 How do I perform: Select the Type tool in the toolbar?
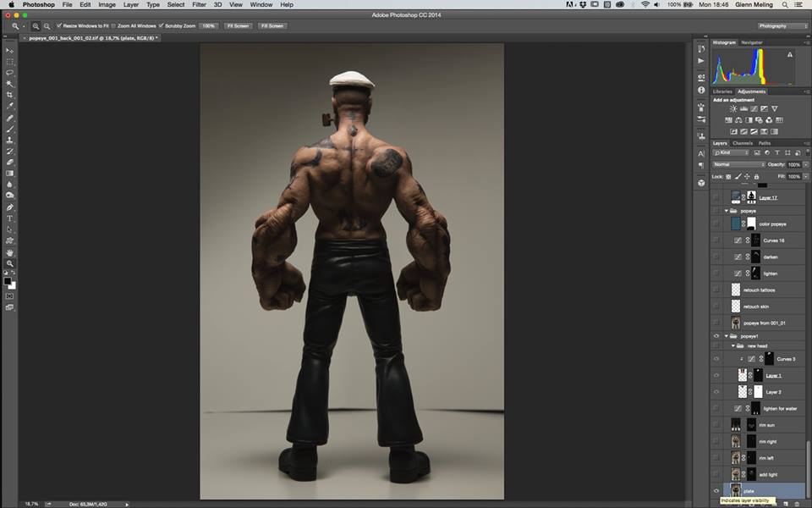(10, 218)
